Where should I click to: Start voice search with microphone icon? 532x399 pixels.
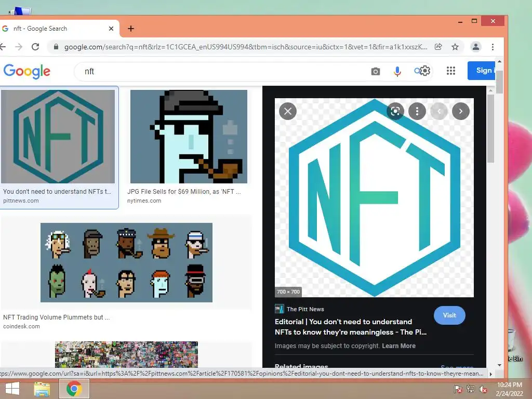(397, 71)
